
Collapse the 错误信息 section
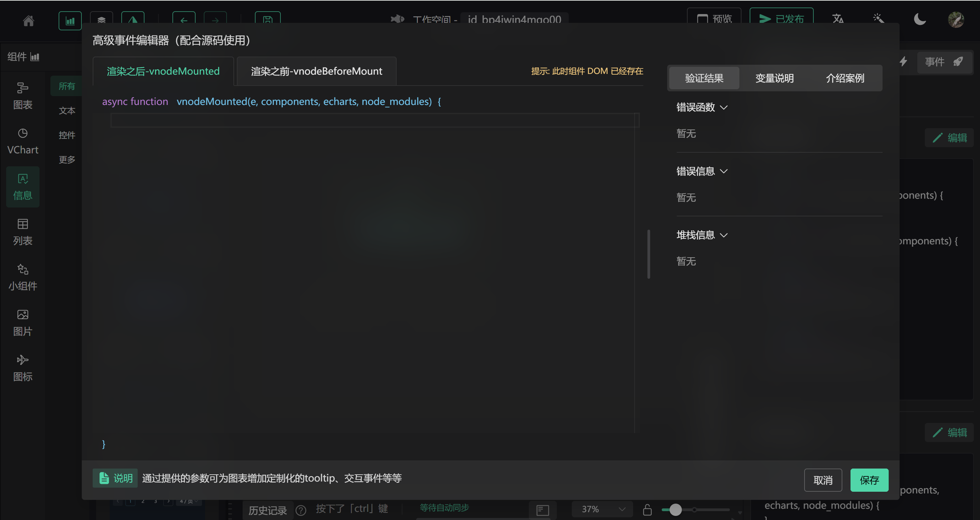click(x=702, y=171)
